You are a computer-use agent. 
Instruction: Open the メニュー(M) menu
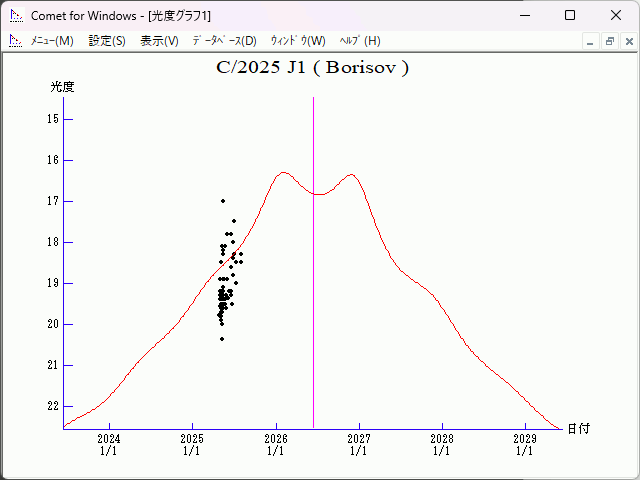(52, 41)
